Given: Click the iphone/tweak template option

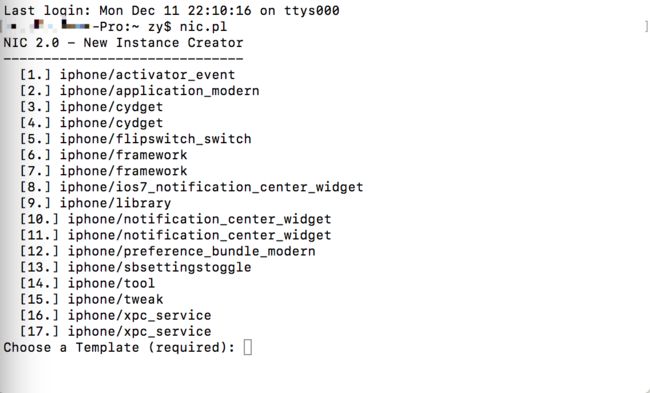Looking at the screenshot, I should pyautogui.click(x=91, y=299).
